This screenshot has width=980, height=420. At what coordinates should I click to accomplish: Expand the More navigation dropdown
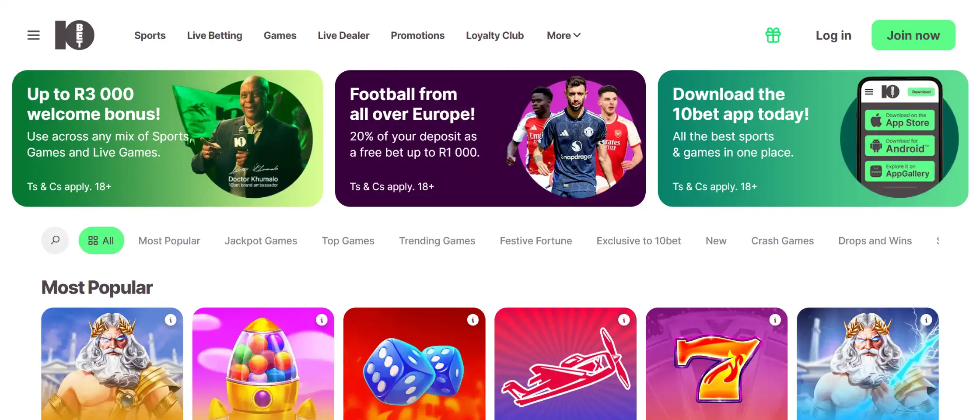(563, 35)
